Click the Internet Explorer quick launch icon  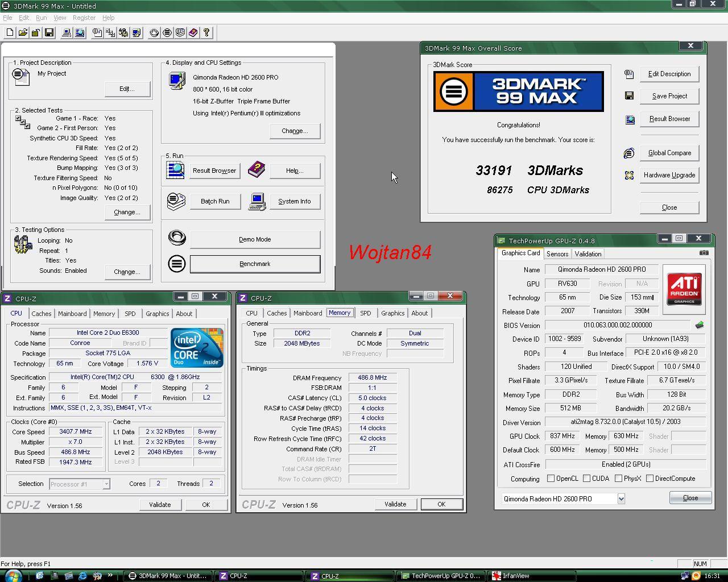pos(82,576)
